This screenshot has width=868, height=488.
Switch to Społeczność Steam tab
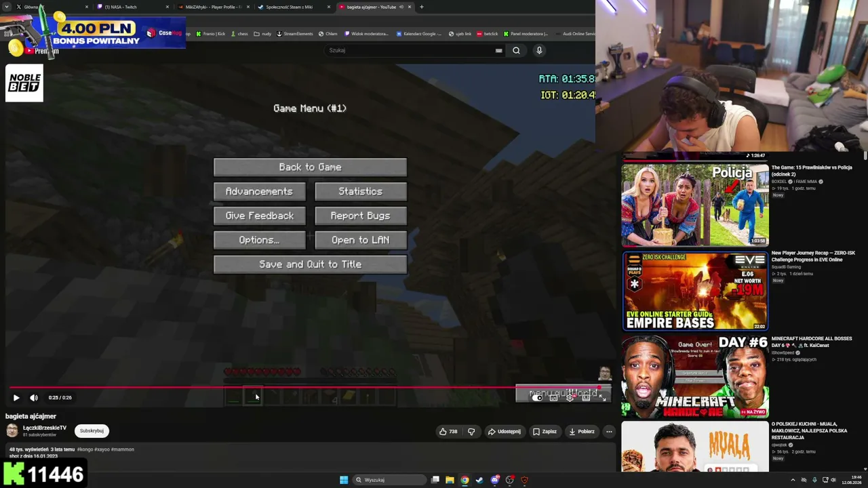point(294,7)
